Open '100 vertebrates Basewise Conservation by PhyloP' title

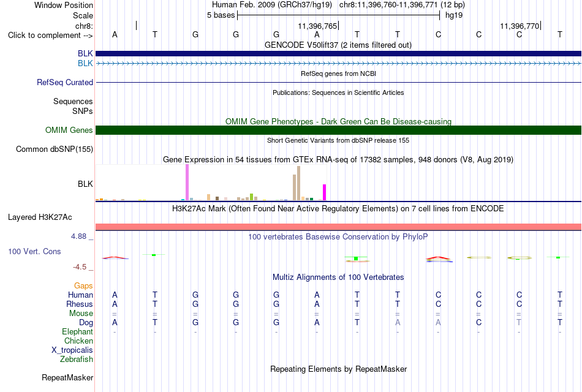(x=338, y=237)
